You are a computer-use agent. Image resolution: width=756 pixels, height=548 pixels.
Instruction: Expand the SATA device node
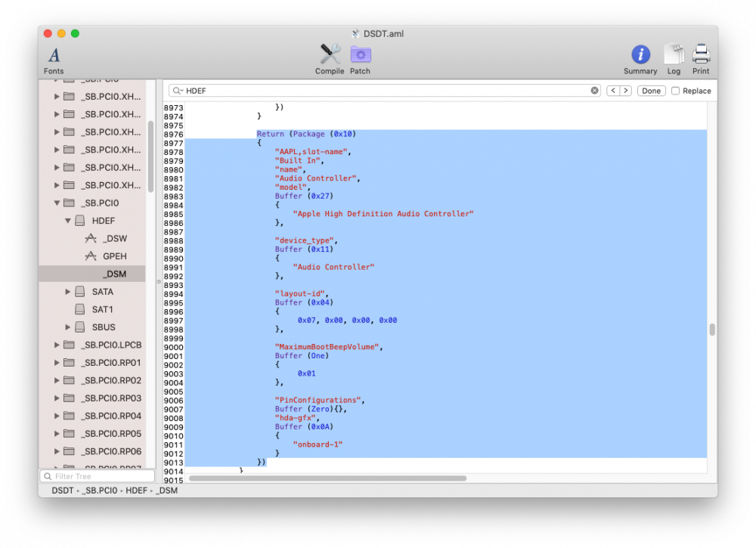[x=68, y=292]
